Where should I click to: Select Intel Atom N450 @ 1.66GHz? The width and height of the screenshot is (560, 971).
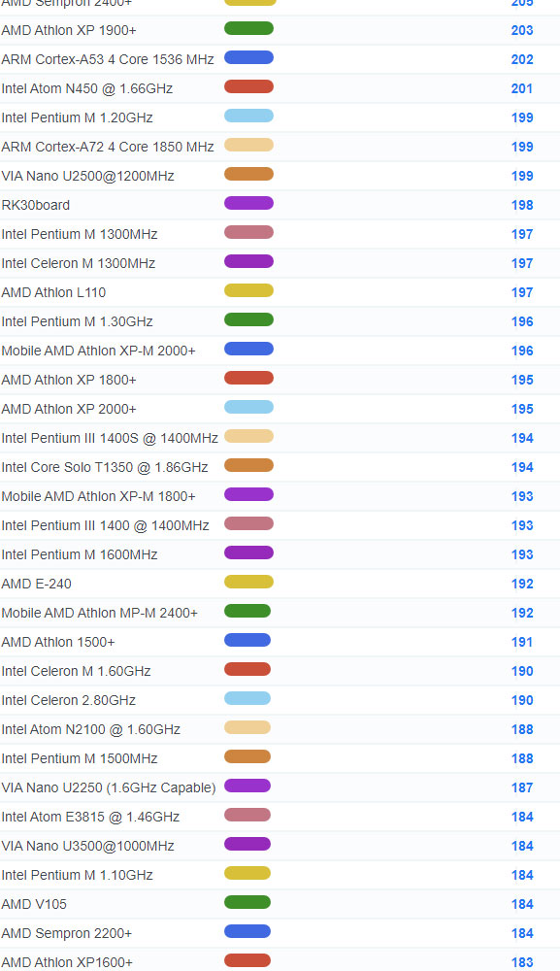pos(86,88)
